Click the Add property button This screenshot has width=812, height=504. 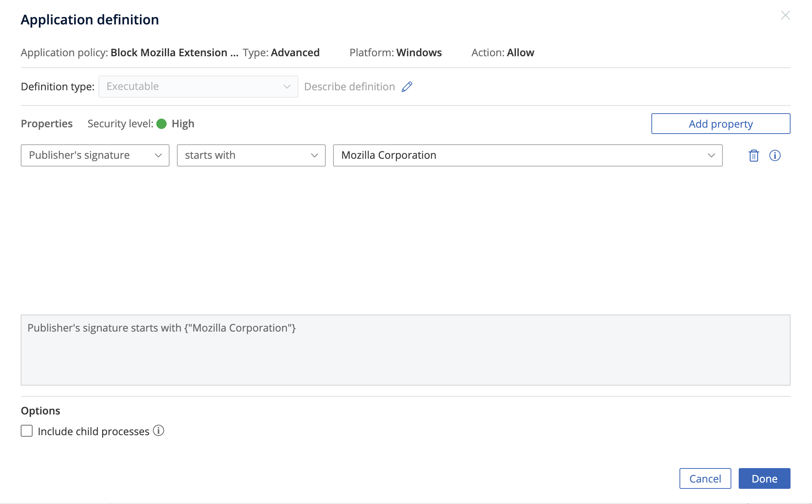coord(720,124)
